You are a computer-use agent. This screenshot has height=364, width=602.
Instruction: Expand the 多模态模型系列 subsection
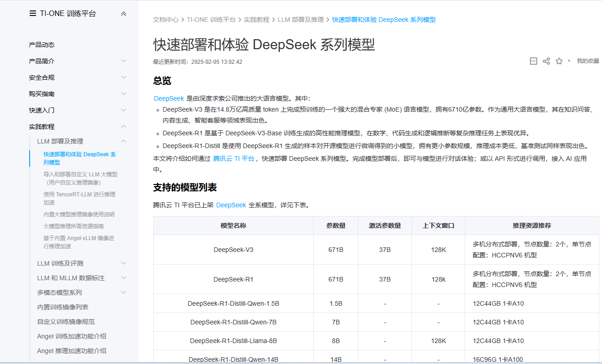pos(124,292)
